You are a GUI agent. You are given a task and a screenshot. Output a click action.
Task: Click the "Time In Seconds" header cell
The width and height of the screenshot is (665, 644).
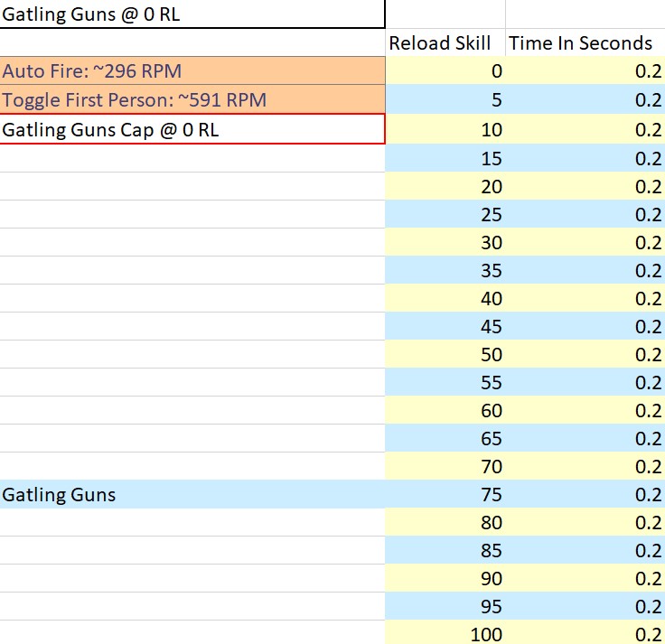[x=585, y=42]
